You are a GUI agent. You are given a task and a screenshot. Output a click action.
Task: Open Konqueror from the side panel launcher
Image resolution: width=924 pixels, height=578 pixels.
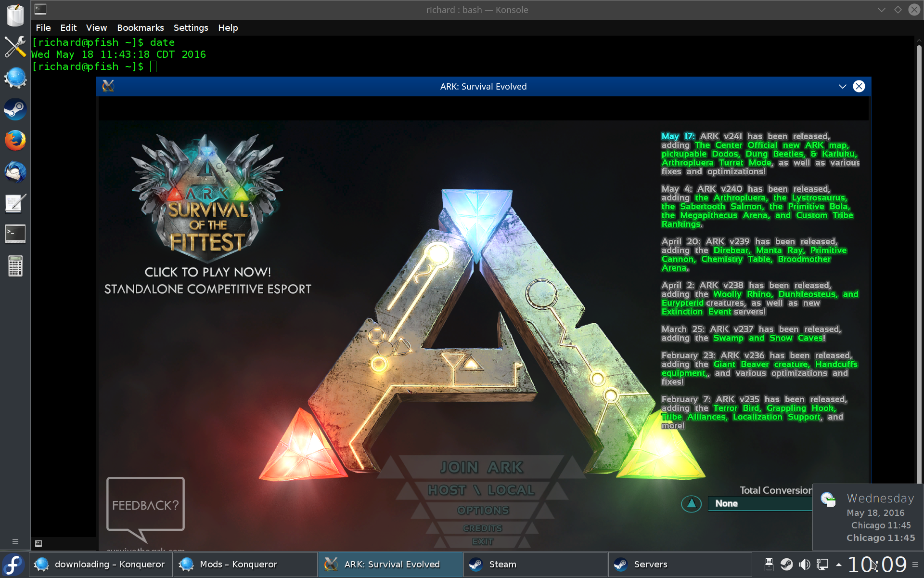[15, 78]
